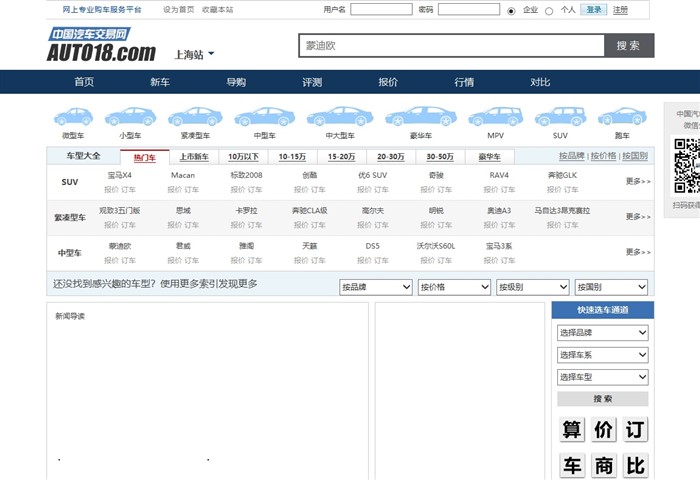Click the 商 dealer tile

pyautogui.click(x=604, y=465)
